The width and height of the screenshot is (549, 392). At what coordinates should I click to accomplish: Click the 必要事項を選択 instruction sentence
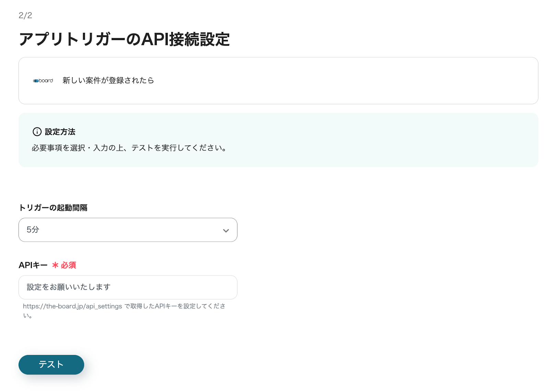129,148
